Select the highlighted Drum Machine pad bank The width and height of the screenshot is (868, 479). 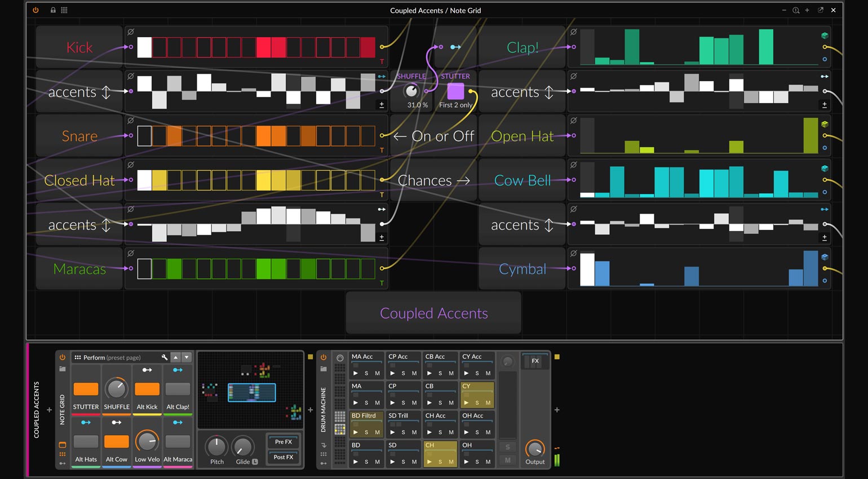[340, 429]
